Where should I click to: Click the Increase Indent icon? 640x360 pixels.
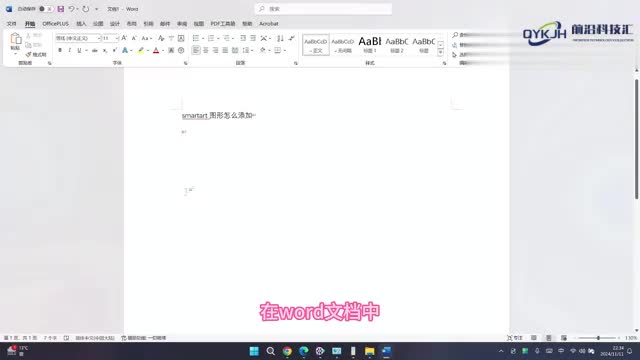(x=253, y=38)
